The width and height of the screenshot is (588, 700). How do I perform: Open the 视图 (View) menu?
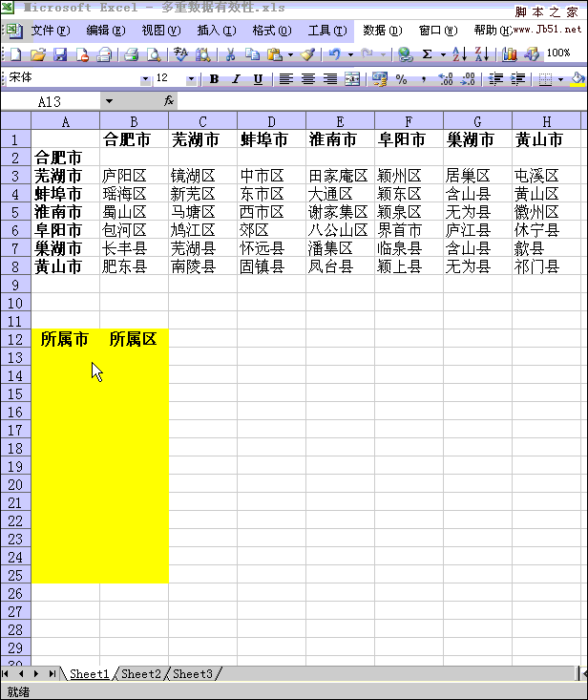click(x=161, y=31)
